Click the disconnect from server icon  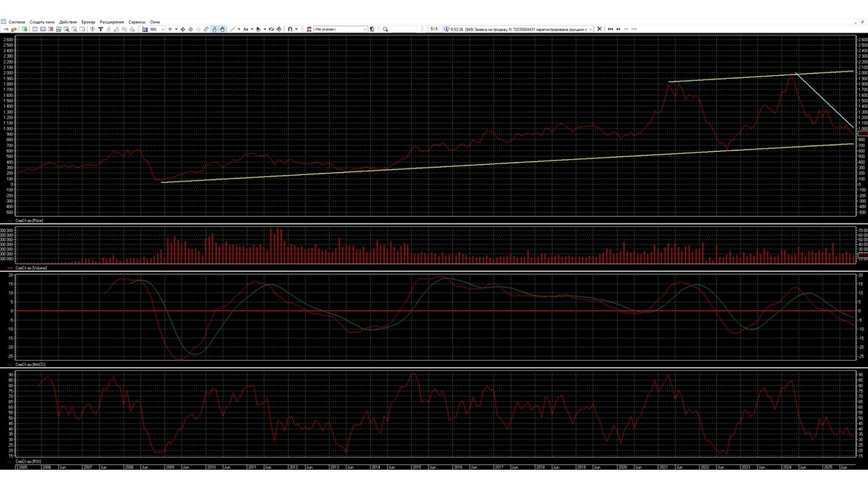click(14, 29)
